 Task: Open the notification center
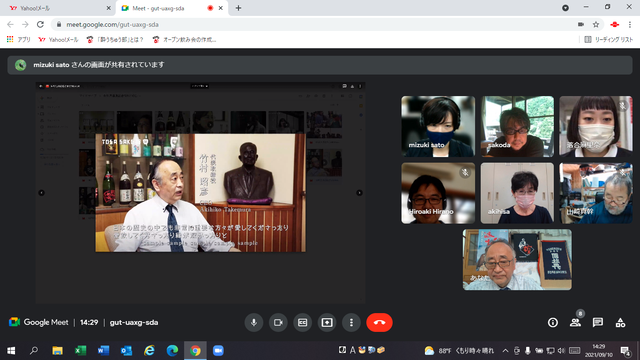point(626,351)
